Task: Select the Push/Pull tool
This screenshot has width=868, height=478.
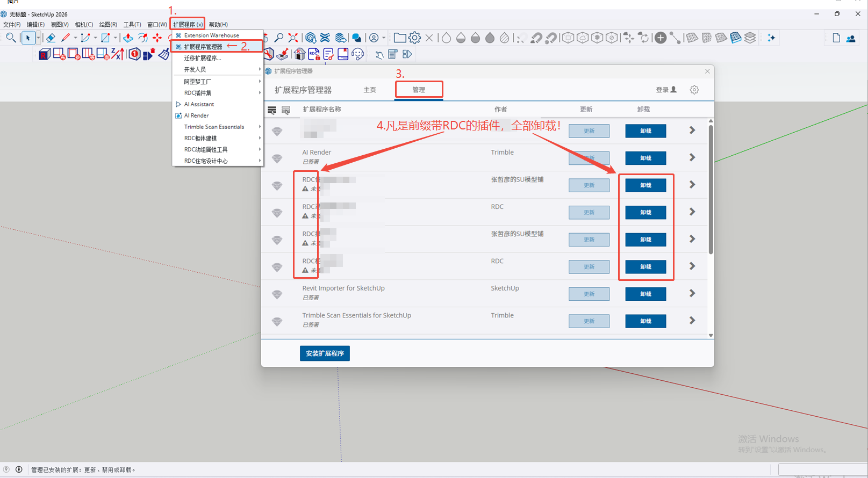Action: tap(128, 38)
